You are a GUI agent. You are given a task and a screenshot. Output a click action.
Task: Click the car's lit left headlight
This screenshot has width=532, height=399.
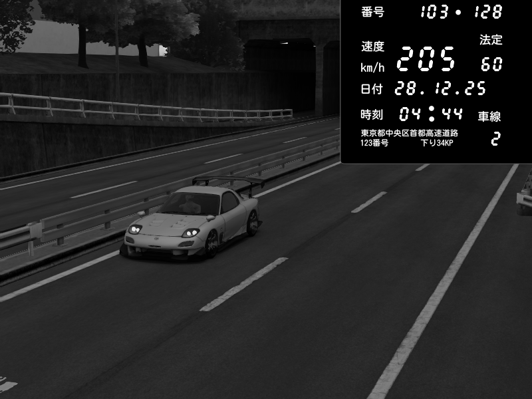190,233
